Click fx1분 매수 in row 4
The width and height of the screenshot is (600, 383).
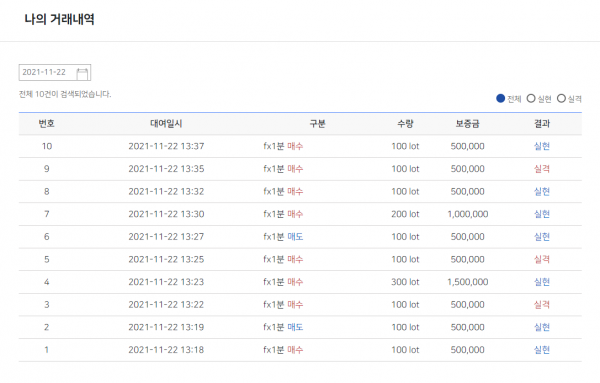[x=283, y=282]
